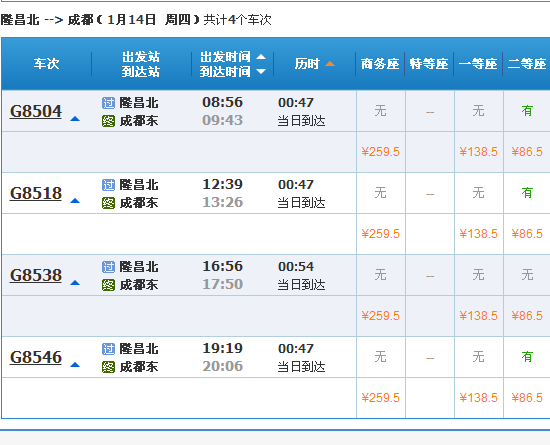Viewport: 550px width, 445px height.
Task: Select available 有 second-class seat for G8546
Action: pyautogui.click(x=527, y=357)
